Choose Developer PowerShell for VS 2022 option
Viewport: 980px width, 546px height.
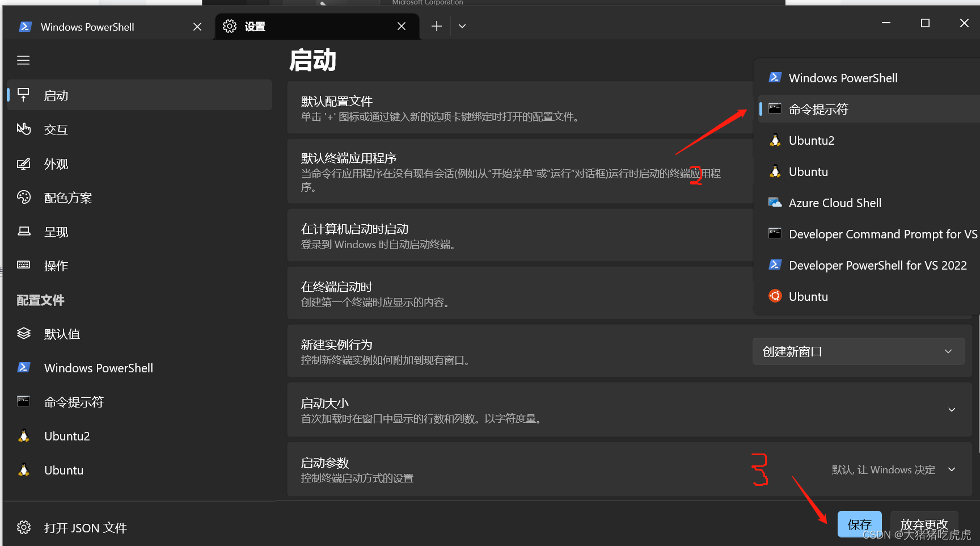pos(869,264)
